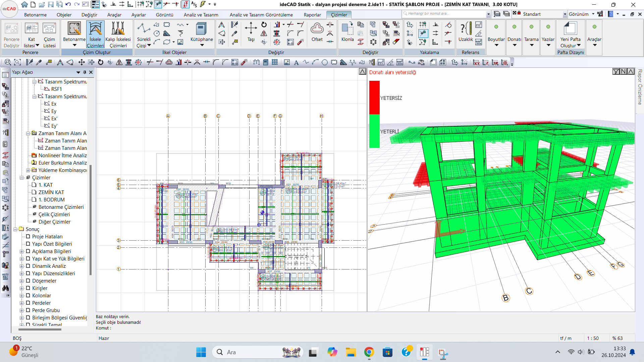Open the Raporlar tab
The image size is (644, 362).
tap(312, 15)
